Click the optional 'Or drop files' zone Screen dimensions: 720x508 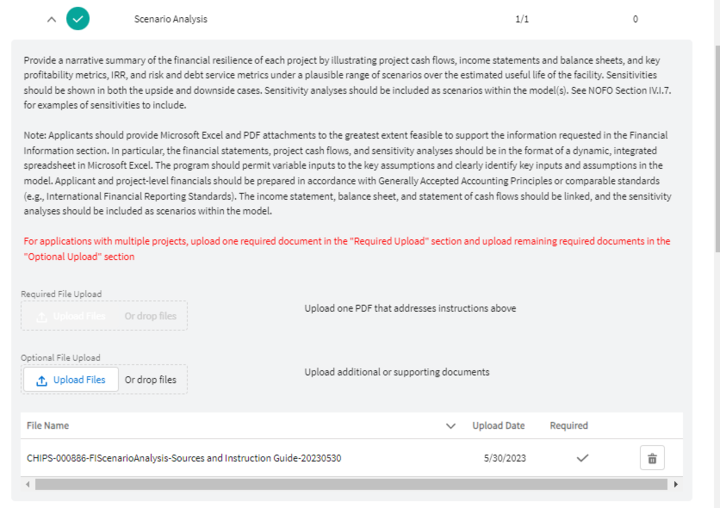(x=150, y=380)
